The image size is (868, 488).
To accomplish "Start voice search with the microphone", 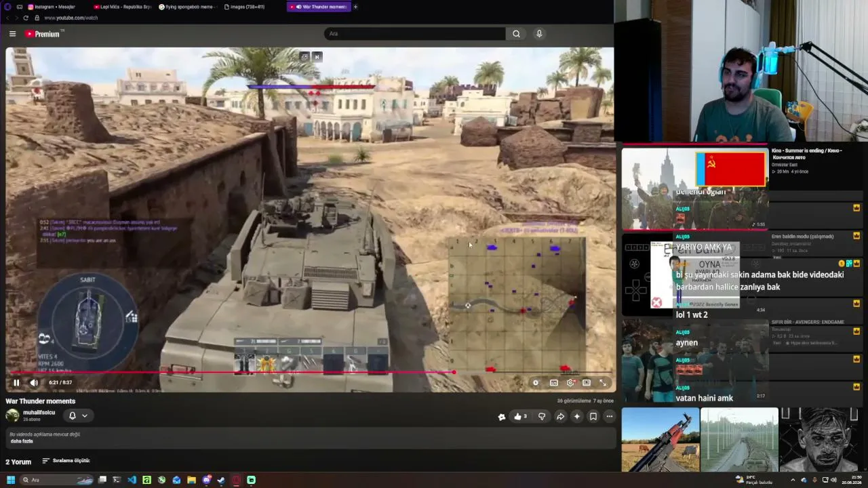I will click(x=539, y=33).
